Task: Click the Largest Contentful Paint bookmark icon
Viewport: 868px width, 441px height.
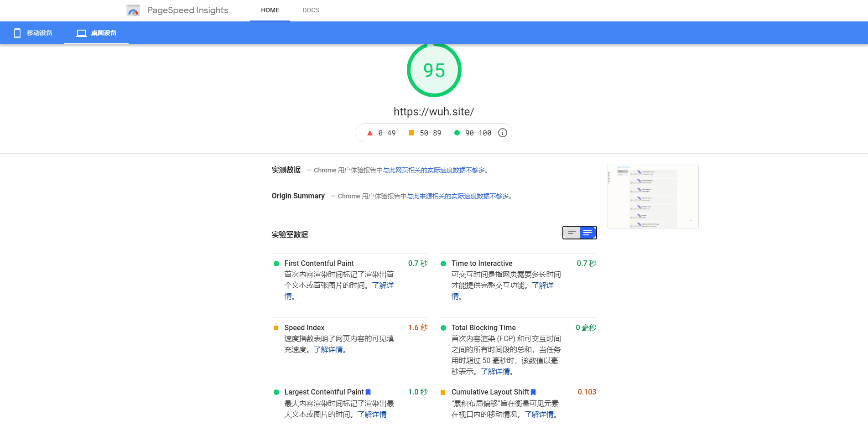Action: 368,392
